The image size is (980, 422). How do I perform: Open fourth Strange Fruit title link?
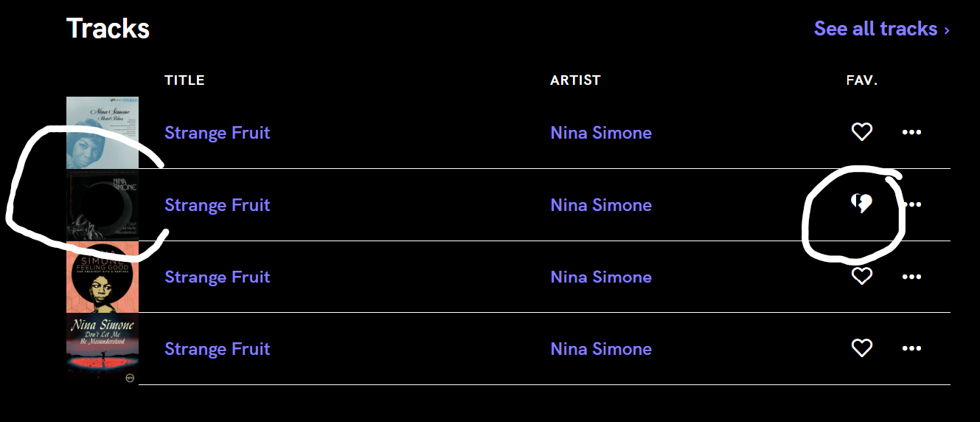pyautogui.click(x=217, y=348)
